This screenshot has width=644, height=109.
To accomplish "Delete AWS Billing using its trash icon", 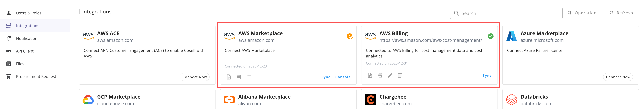I will tap(400, 75).
